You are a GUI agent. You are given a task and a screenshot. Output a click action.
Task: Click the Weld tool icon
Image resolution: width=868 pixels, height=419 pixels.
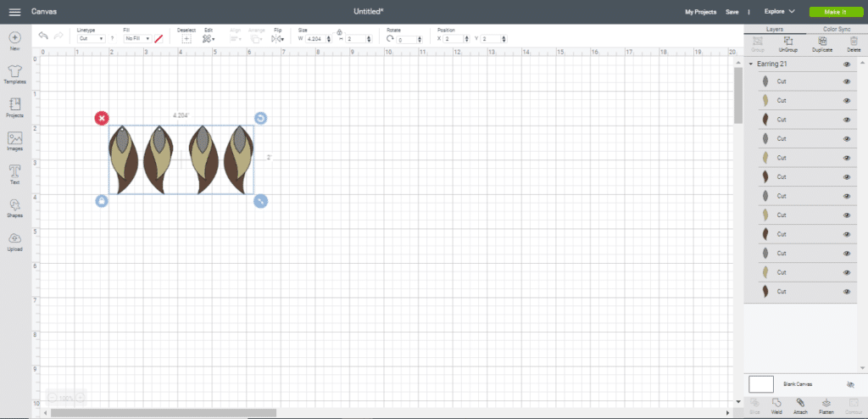click(776, 405)
